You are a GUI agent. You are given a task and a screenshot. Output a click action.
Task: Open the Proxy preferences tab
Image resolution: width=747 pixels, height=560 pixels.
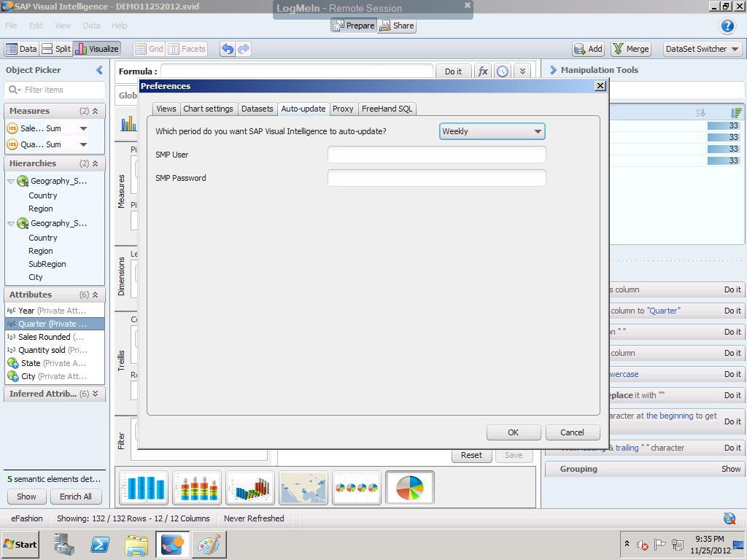tap(343, 109)
